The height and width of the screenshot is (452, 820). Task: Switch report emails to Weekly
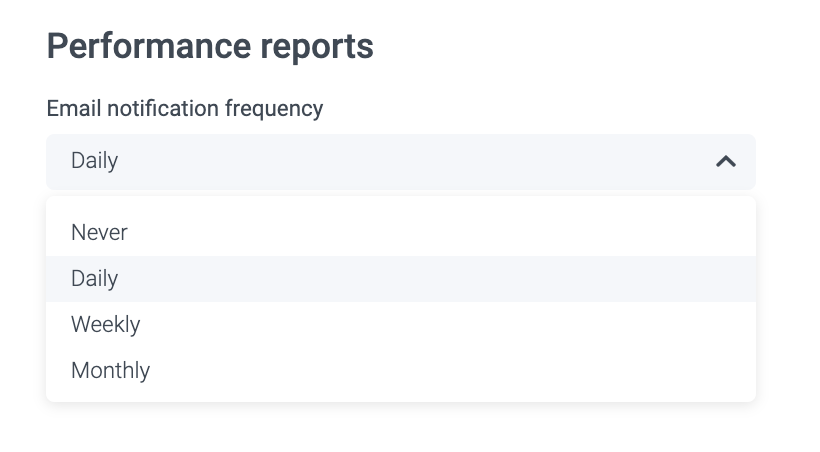106,325
